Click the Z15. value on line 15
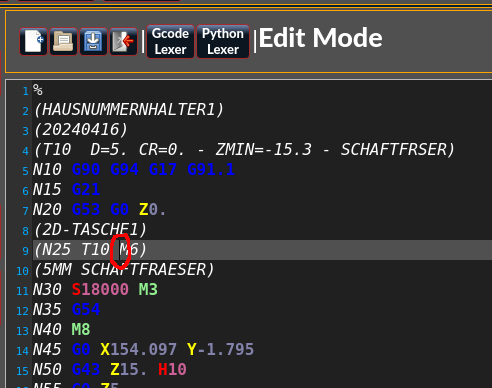 [128, 370]
